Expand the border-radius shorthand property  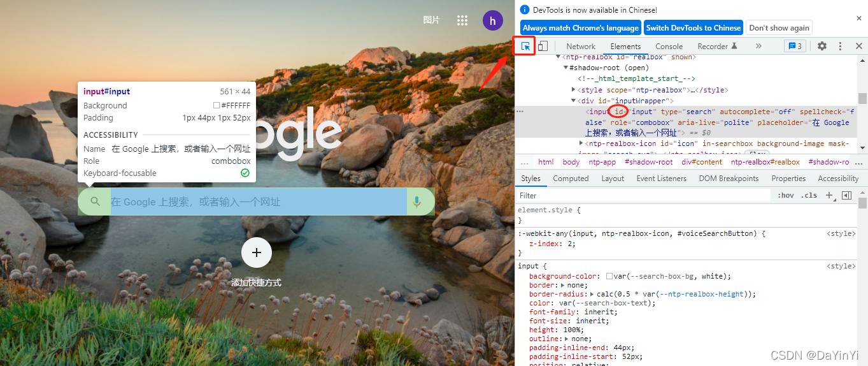(x=592, y=294)
